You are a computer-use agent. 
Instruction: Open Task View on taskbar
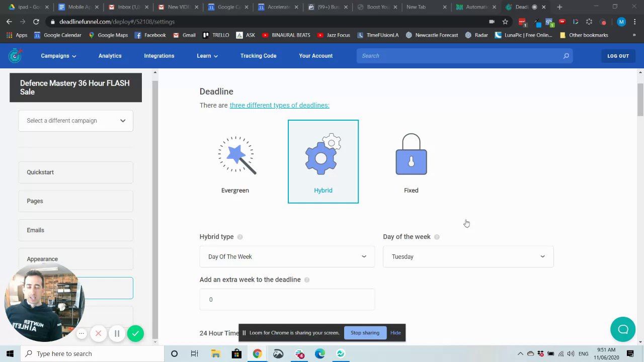coord(194,353)
